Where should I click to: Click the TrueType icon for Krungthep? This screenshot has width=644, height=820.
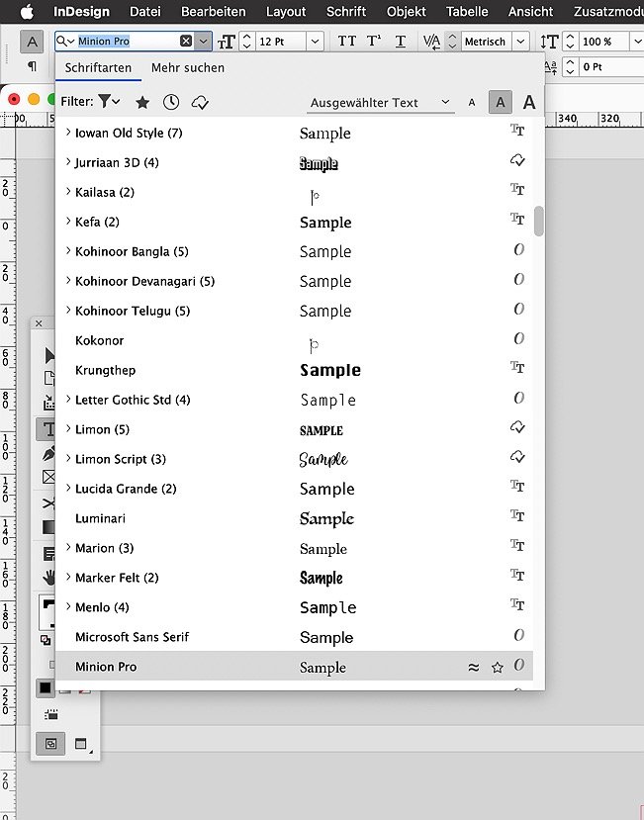[517, 367]
